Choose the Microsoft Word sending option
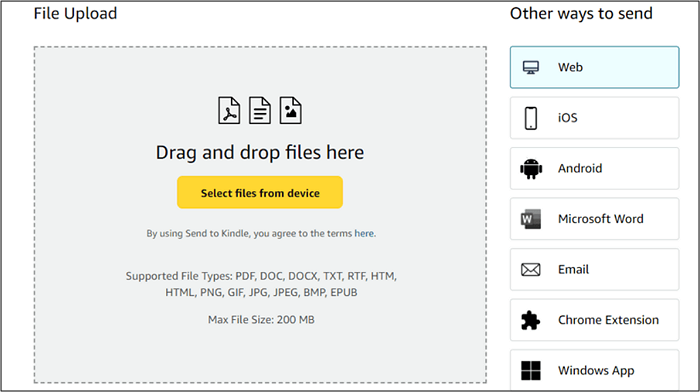 [595, 219]
